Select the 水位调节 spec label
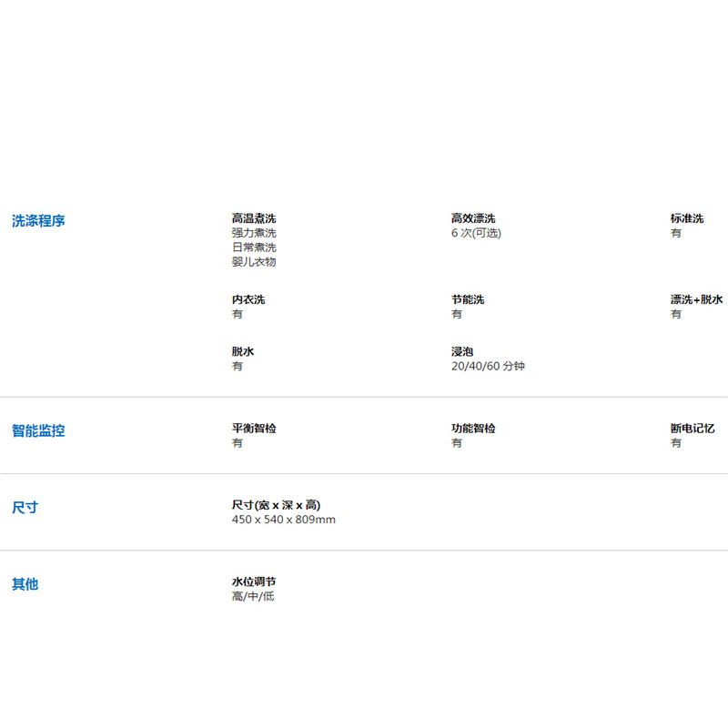Image resolution: width=728 pixels, height=728 pixels. click(x=254, y=581)
